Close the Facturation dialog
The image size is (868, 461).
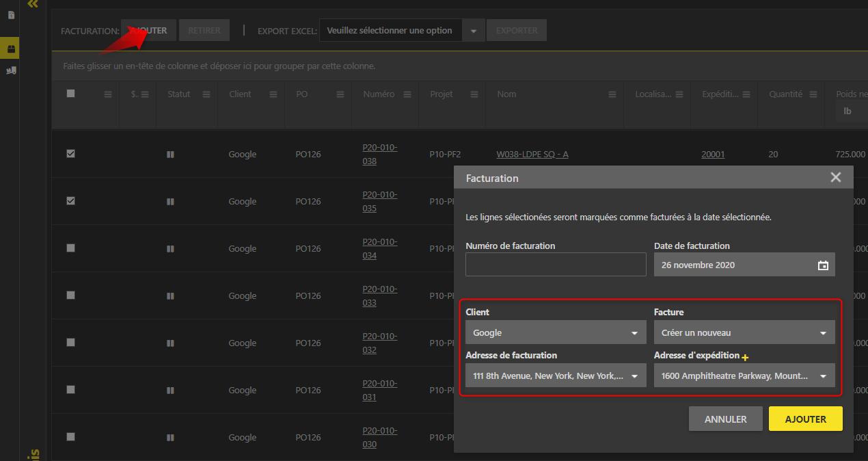tap(835, 177)
